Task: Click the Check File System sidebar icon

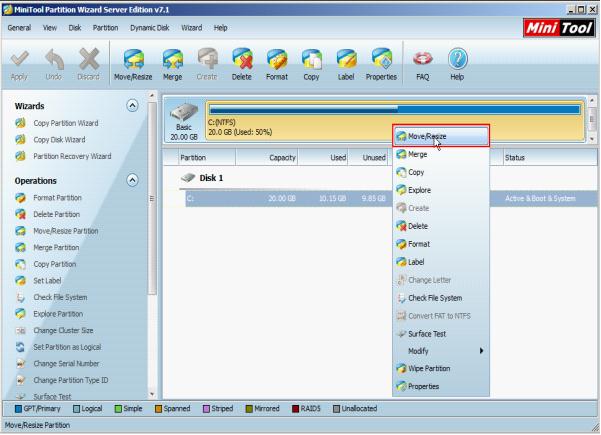Action: 21,297
